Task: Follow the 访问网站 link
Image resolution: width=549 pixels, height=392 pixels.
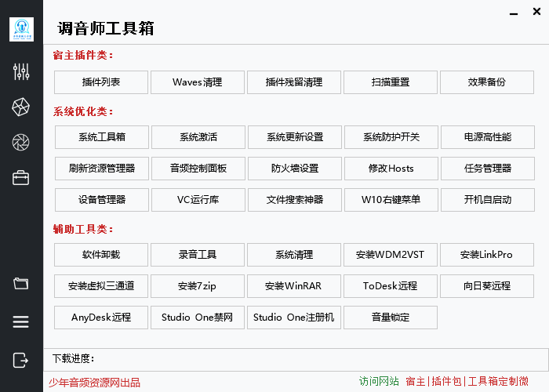Action: pyautogui.click(x=379, y=381)
